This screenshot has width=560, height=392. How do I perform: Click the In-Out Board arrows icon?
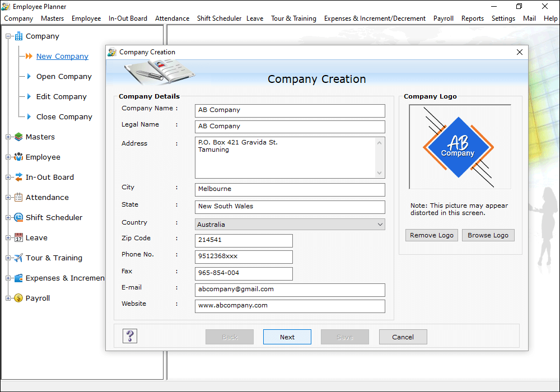pos(18,177)
